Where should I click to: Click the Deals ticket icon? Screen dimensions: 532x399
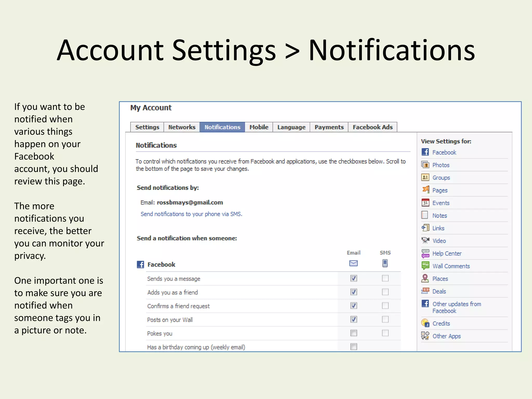click(x=425, y=291)
